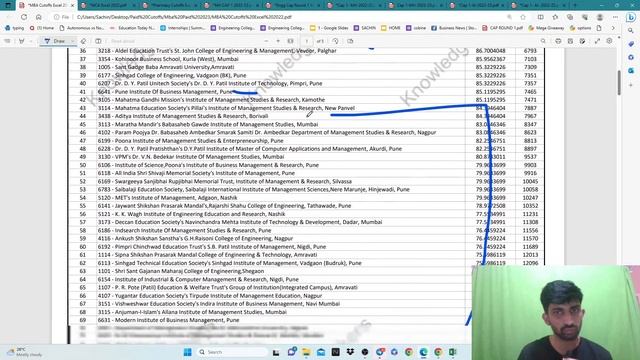Zoom out using the minus button
This screenshot has height=360, width=640.
266,41
